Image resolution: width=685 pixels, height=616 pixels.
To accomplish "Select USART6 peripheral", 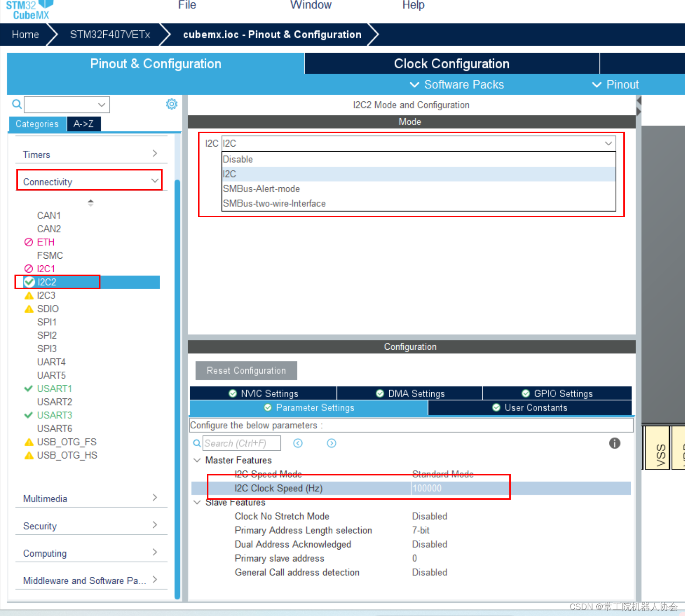I will point(55,428).
